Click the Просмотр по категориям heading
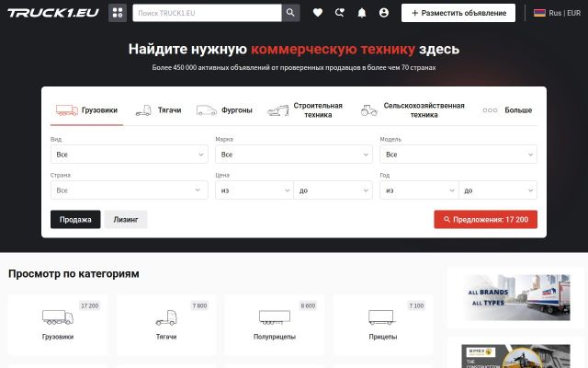 coord(73,274)
